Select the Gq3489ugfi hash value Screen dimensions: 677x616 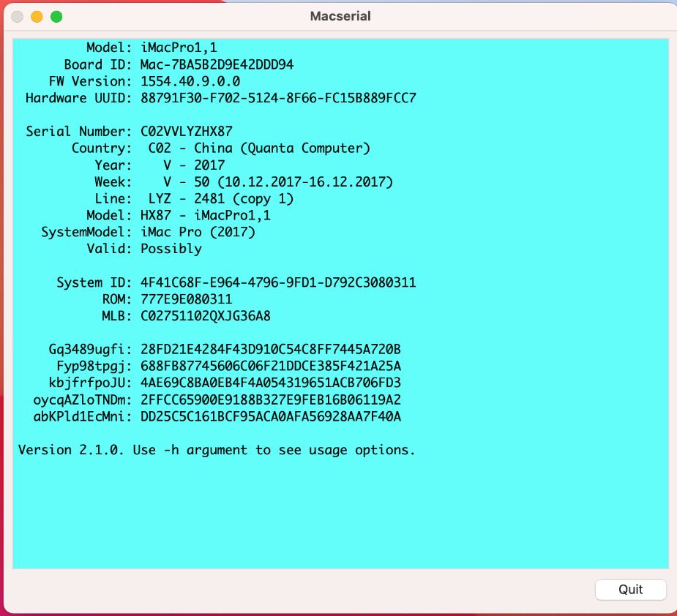coord(271,349)
